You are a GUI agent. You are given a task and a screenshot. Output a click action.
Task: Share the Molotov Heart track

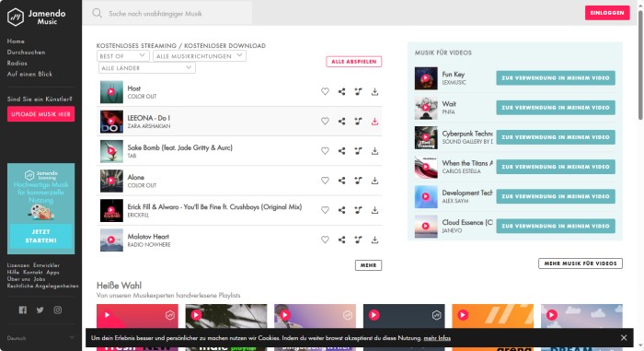tap(341, 240)
